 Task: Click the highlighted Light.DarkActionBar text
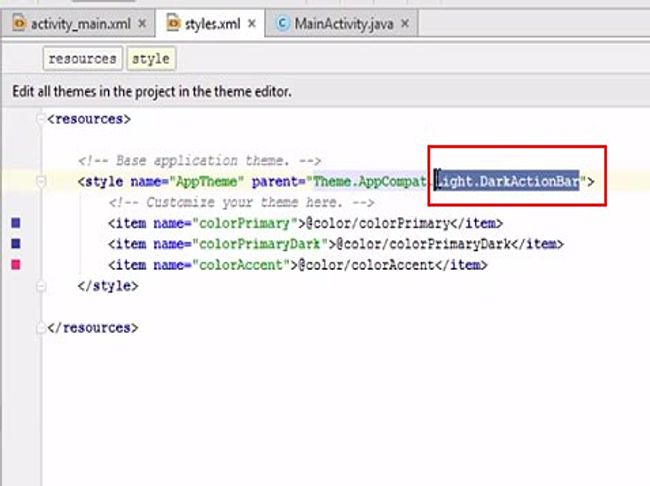click(507, 181)
